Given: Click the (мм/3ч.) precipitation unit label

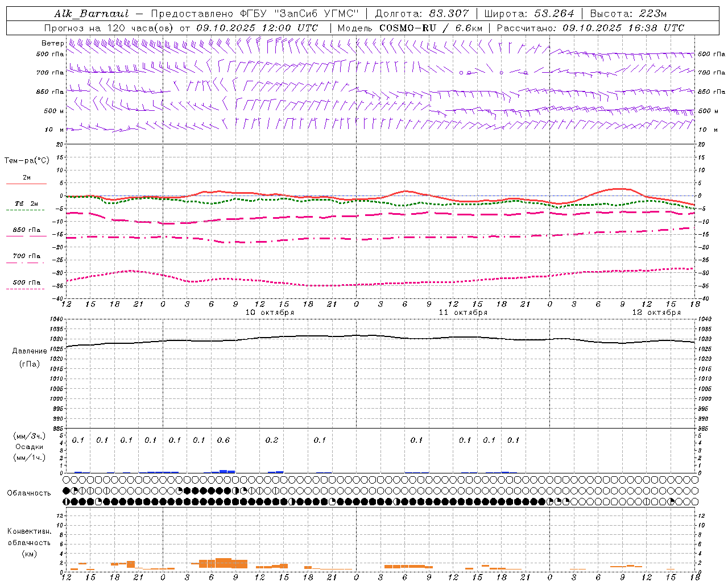Looking at the screenshot, I should [x=29, y=436].
